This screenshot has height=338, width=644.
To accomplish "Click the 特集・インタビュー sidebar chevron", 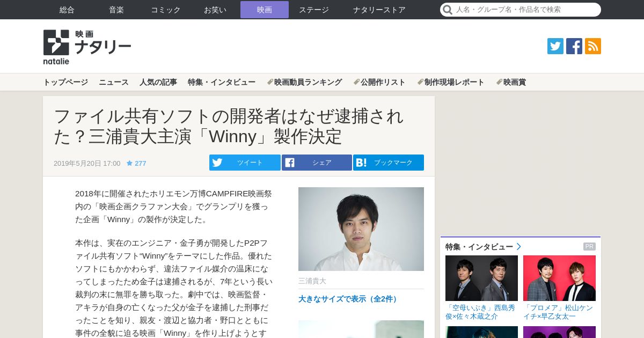I will [518, 247].
